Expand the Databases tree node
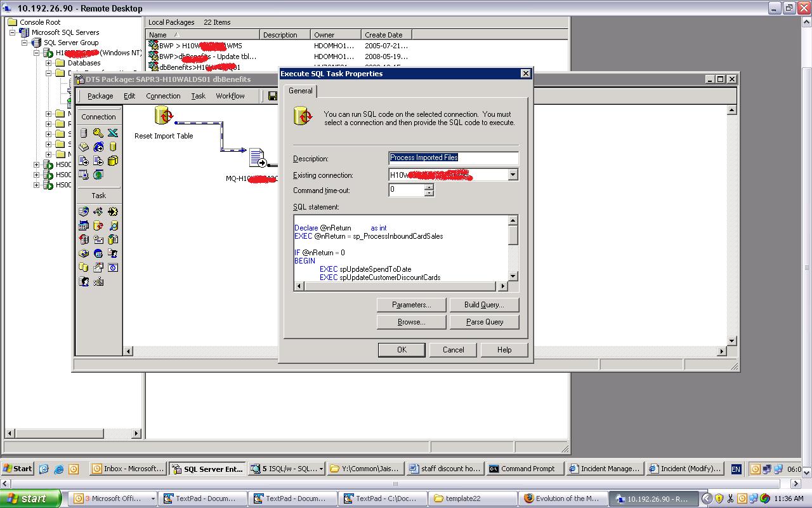812x508 pixels. pyautogui.click(x=49, y=63)
